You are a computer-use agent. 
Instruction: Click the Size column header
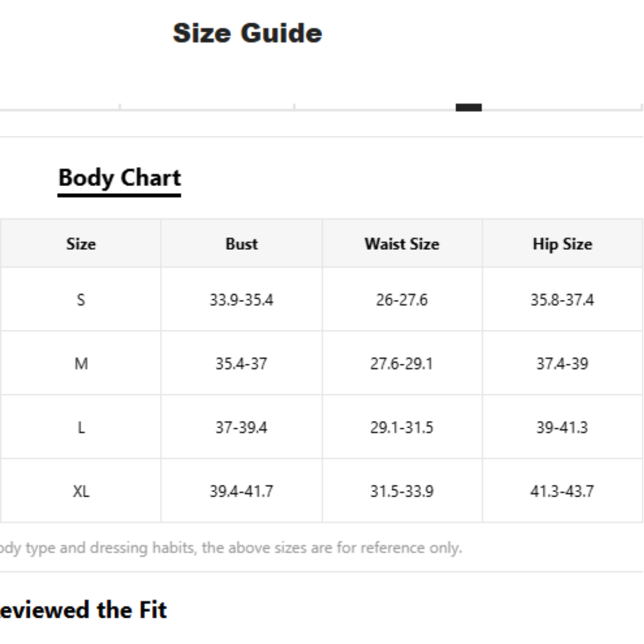click(81, 244)
